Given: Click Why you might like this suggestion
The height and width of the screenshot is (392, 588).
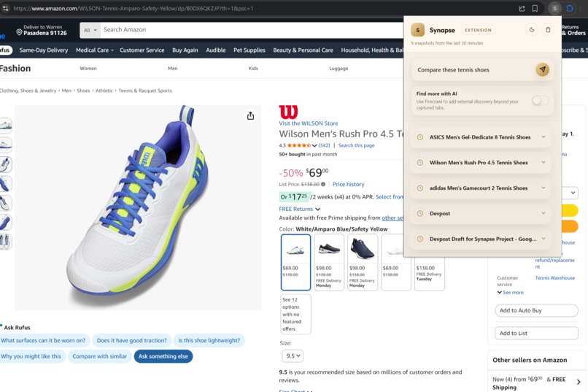Looking at the screenshot, I should pos(31,356).
